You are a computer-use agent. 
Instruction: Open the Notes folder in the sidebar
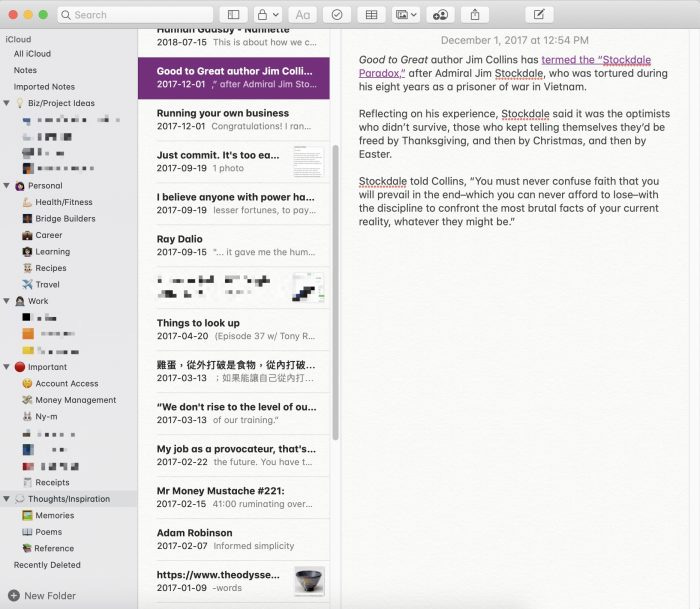pos(25,70)
